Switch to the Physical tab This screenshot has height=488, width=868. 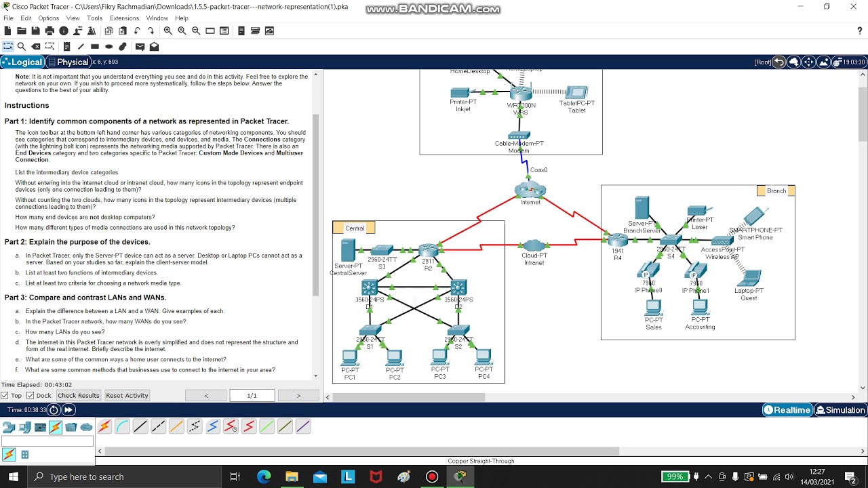pos(68,62)
